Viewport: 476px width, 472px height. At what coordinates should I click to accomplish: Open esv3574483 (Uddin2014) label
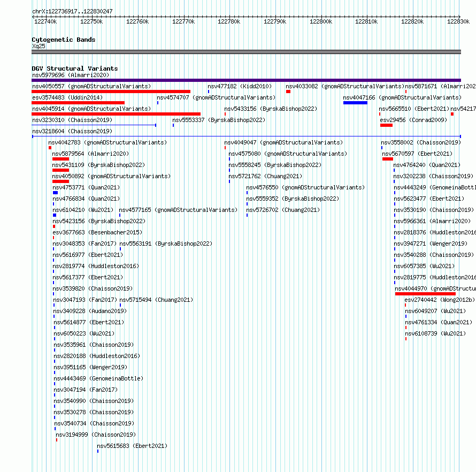67,97
